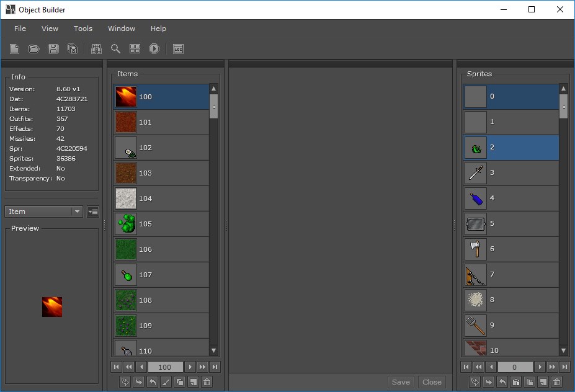The height and width of the screenshot is (392, 575).
Task: Select item 105 green bush
Action: tap(161, 224)
